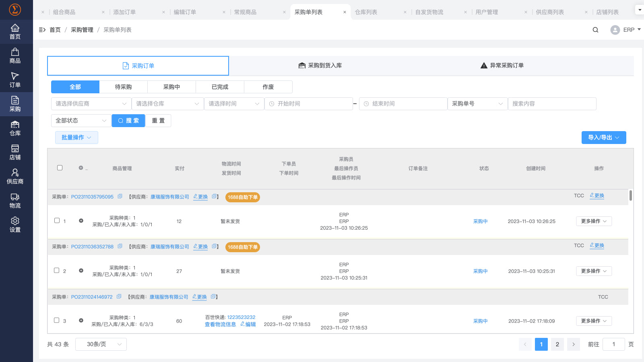Image resolution: width=644 pixels, height=362 pixels.
Task: Open the 设置 settings sidebar icon
Action: point(15,225)
